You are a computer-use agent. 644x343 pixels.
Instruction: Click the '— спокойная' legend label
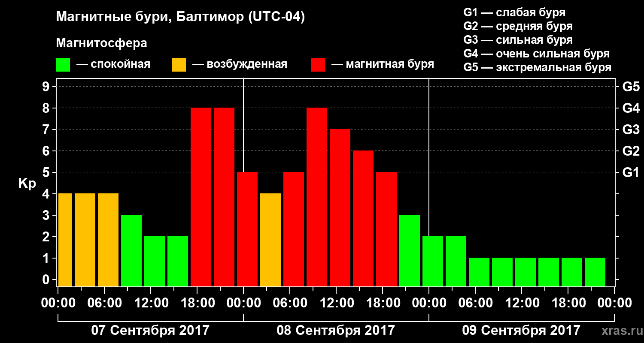tap(113, 65)
